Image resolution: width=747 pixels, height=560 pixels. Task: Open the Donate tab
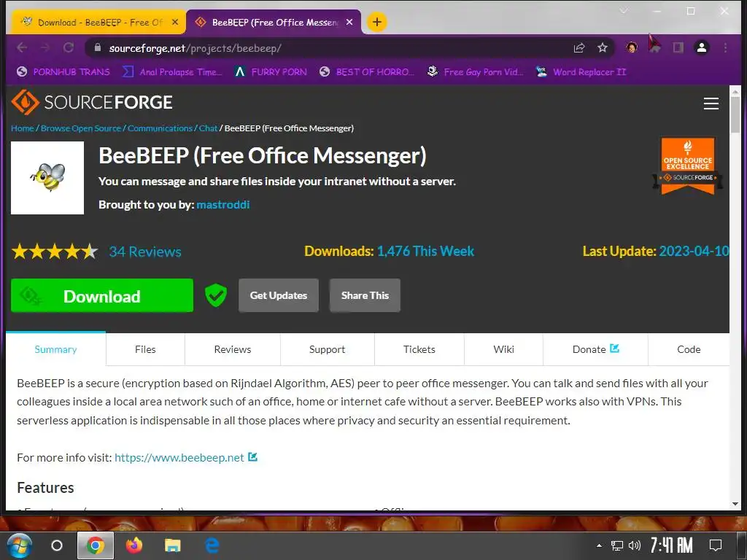pyautogui.click(x=595, y=349)
